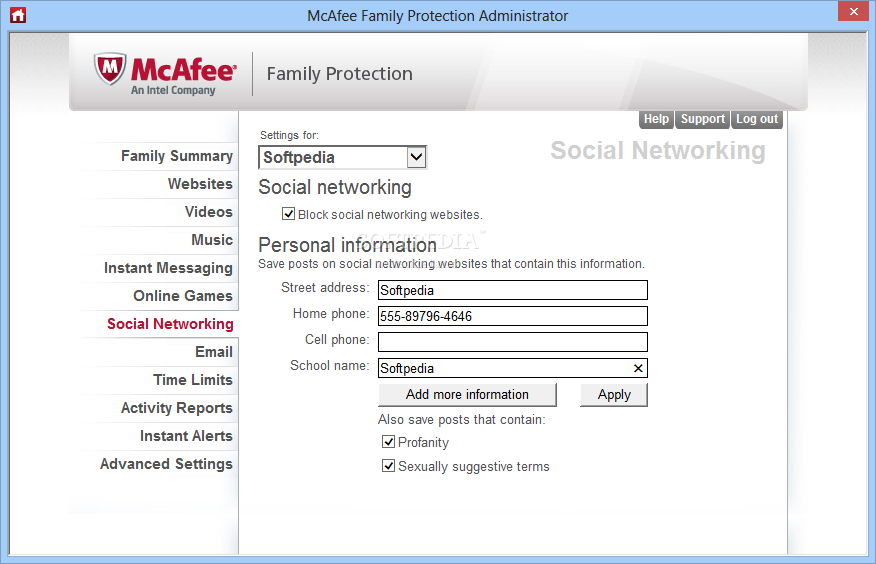Image resolution: width=876 pixels, height=564 pixels.
Task: Click the empty Cell phone field
Action: pos(512,342)
